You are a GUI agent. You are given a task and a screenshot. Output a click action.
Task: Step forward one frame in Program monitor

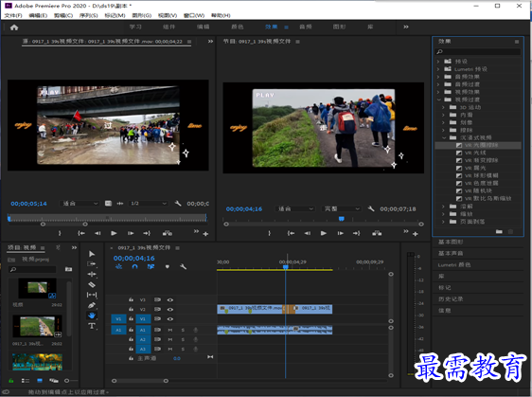point(340,233)
